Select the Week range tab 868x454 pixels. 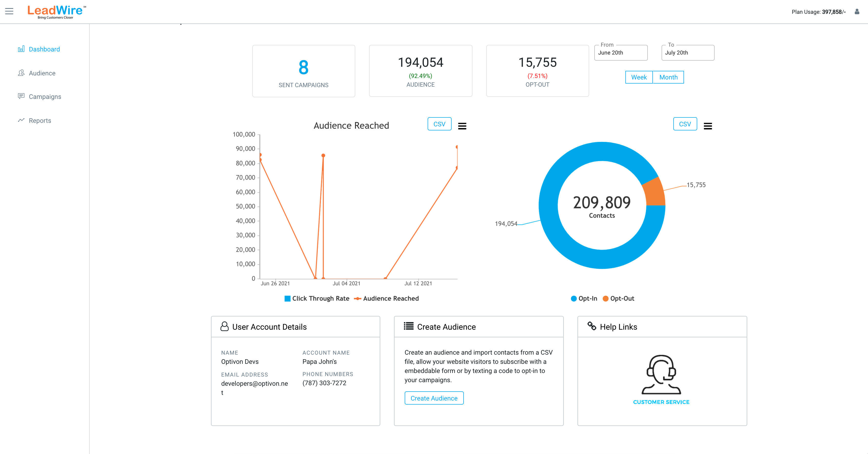tap(639, 77)
